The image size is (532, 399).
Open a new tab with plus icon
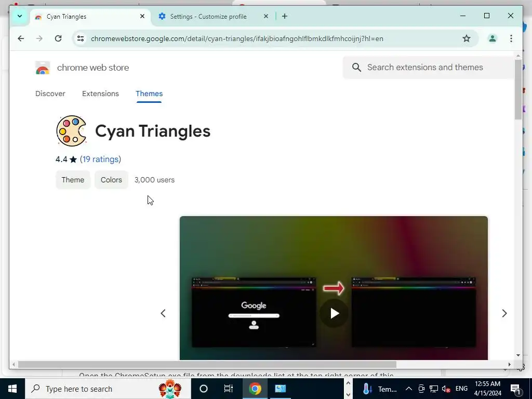point(285,16)
